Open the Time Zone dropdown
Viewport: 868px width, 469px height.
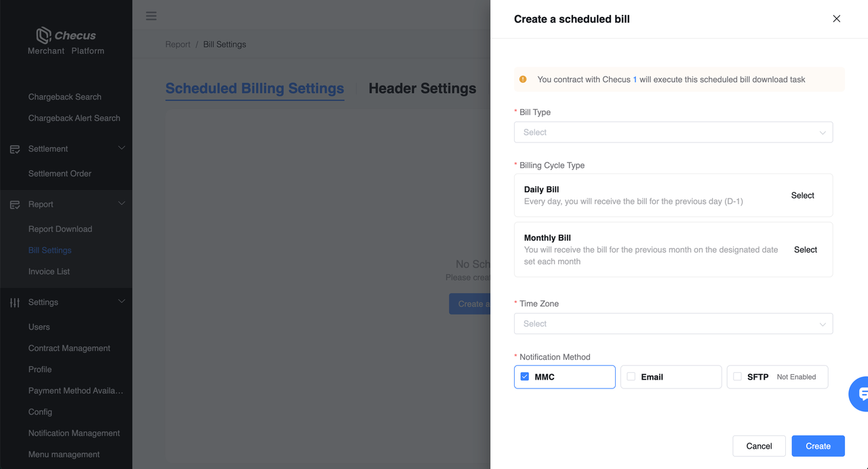pos(673,324)
